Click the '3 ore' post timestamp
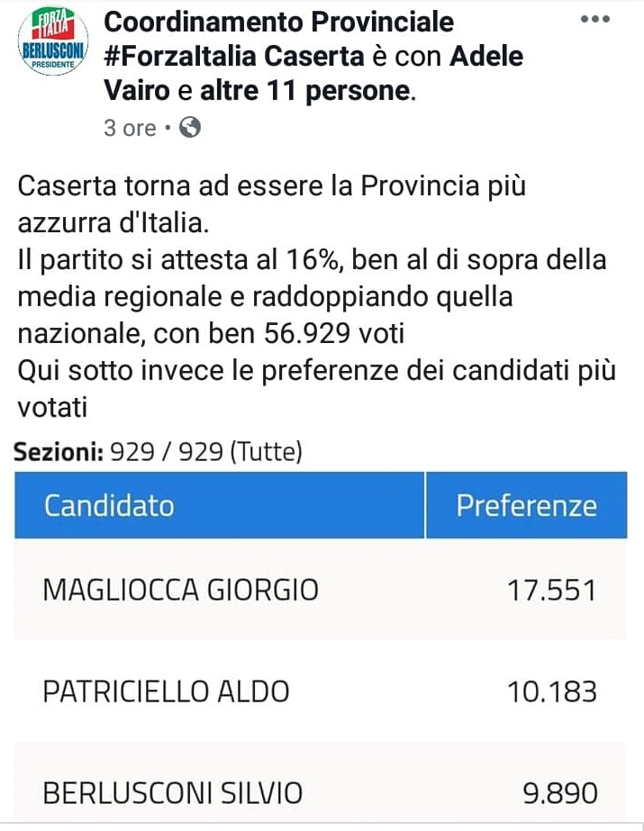Viewport: 644px width, 831px height. click(130, 129)
